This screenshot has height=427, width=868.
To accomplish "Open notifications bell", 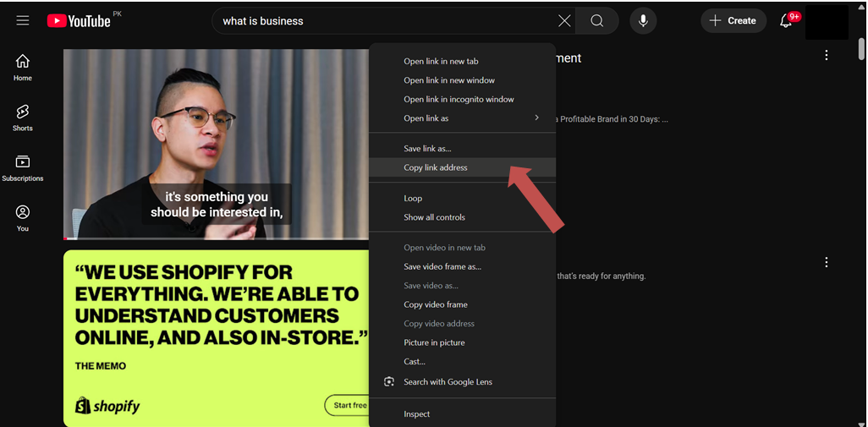I will pyautogui.click(x=786, y=21).
